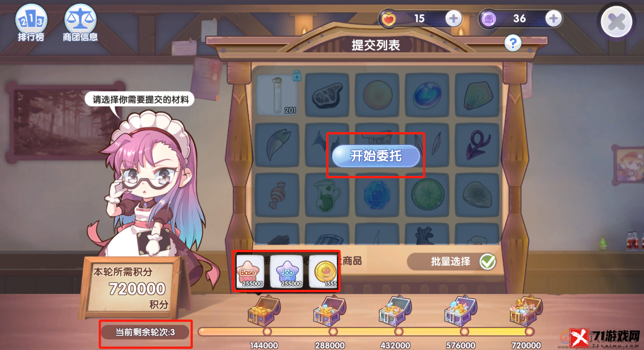Select the gold coin 1555 reward
This screenshot has height=350, width=644.
pos(324,272)
